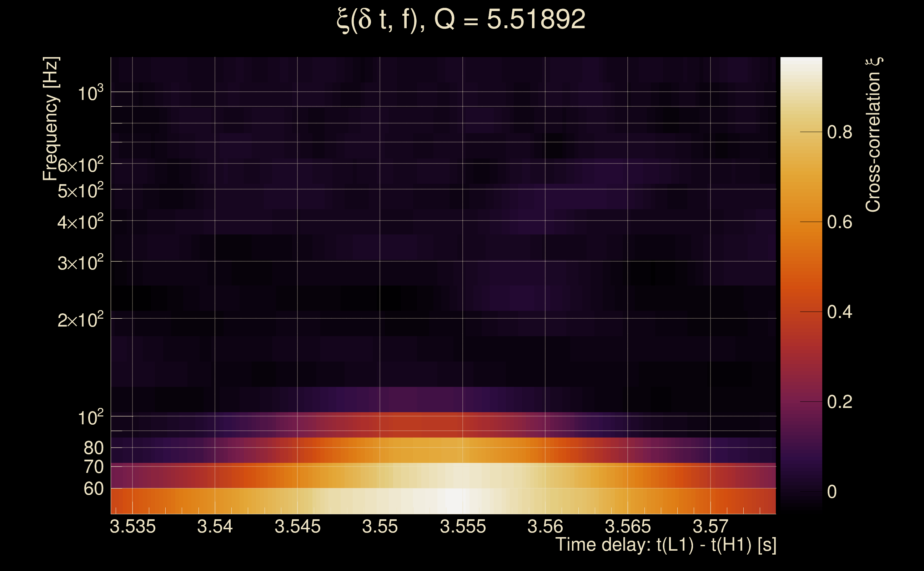
Task: Click the Frequency [Hz] axis label
Action: pos(51,118)
